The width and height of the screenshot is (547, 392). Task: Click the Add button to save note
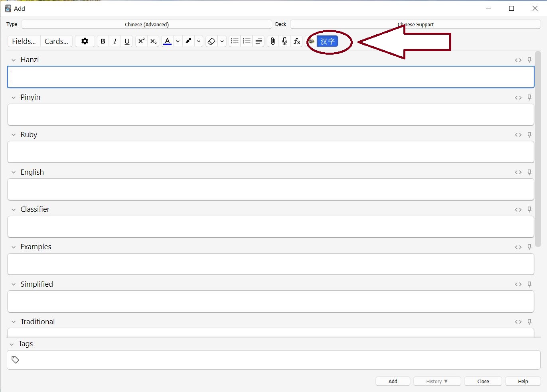(x=393, y=381)
